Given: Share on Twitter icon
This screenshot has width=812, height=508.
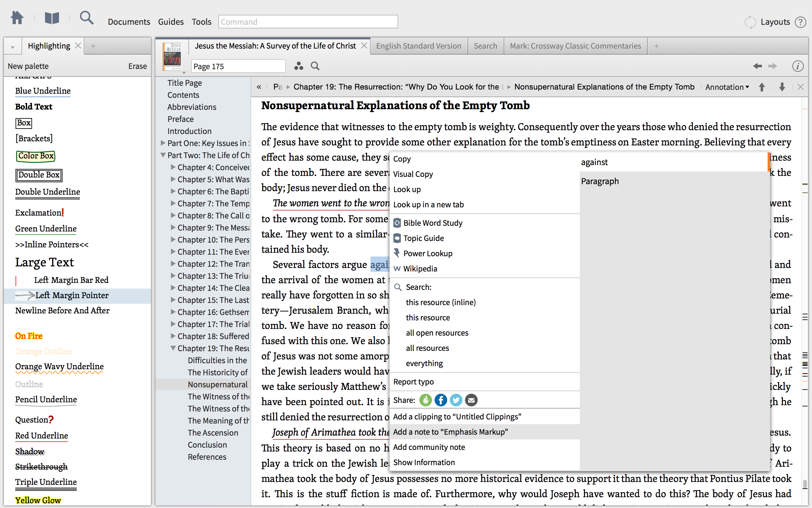Looking at the screenshot, I should coord(456,400).
